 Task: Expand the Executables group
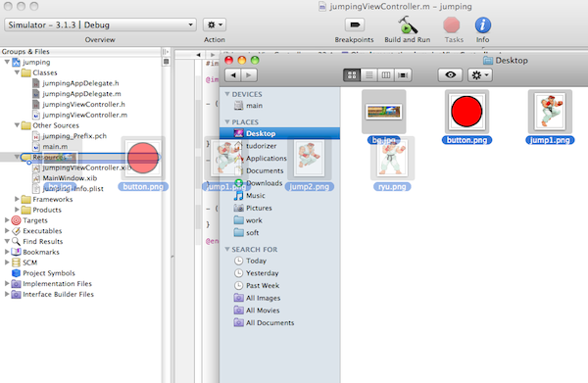click(x=7, y=230)
